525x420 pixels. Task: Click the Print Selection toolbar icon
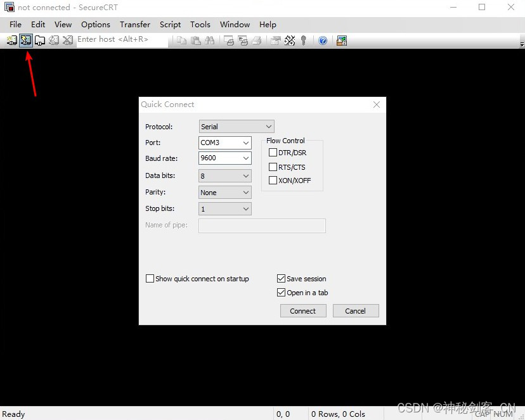[x=243, y=41]
